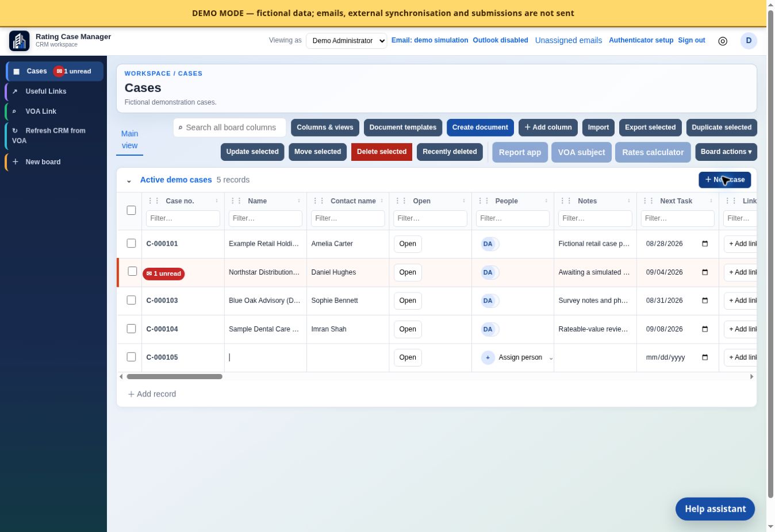Open VOA Link in the sidebar

point(55,111)
